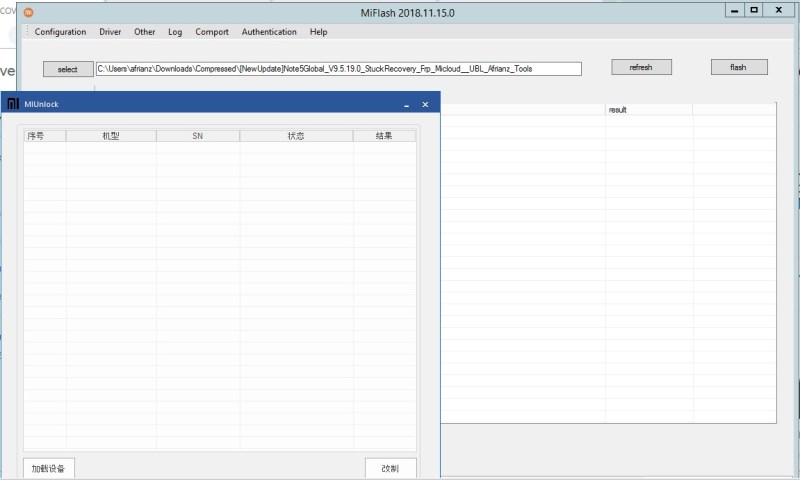Minimize the MiUnlock window
800x480 pixels.
click(x=407, y=105)
